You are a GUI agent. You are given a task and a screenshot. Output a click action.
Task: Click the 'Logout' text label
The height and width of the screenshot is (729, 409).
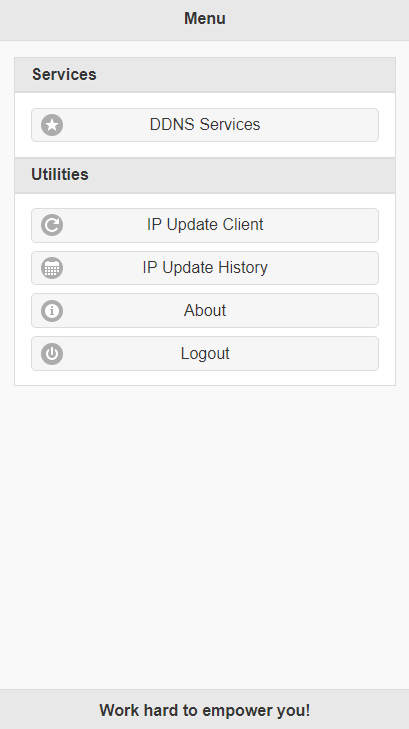click(x=205, y=354)
